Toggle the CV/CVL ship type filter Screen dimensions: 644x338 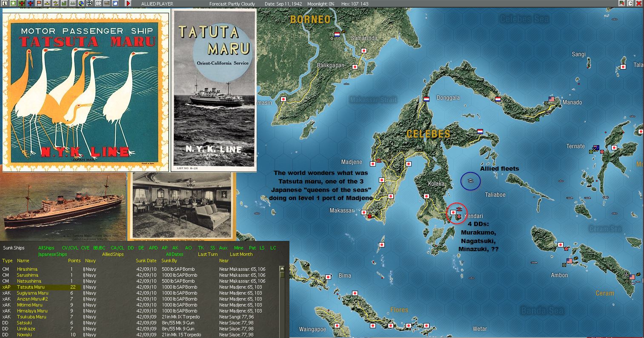[x=70, y=248]
